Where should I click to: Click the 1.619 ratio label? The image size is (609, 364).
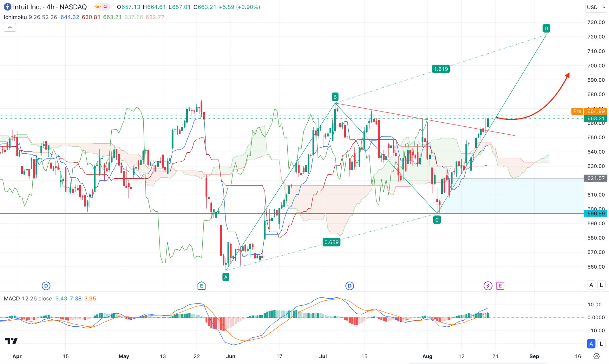point(441,69)
